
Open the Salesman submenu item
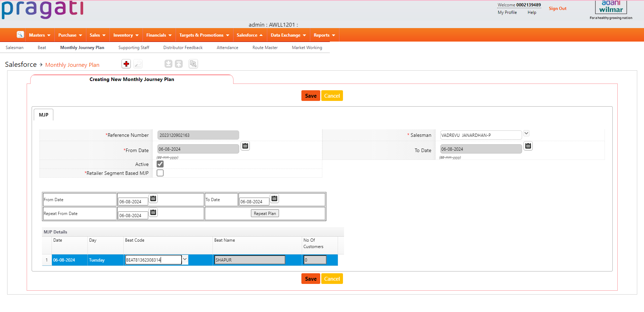[x=15, y=48]
